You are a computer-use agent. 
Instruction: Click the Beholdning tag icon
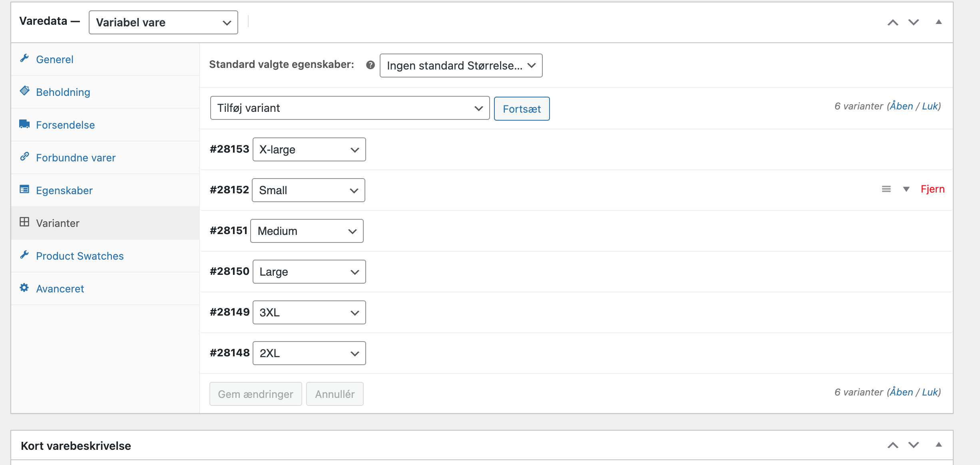(24, 91)
